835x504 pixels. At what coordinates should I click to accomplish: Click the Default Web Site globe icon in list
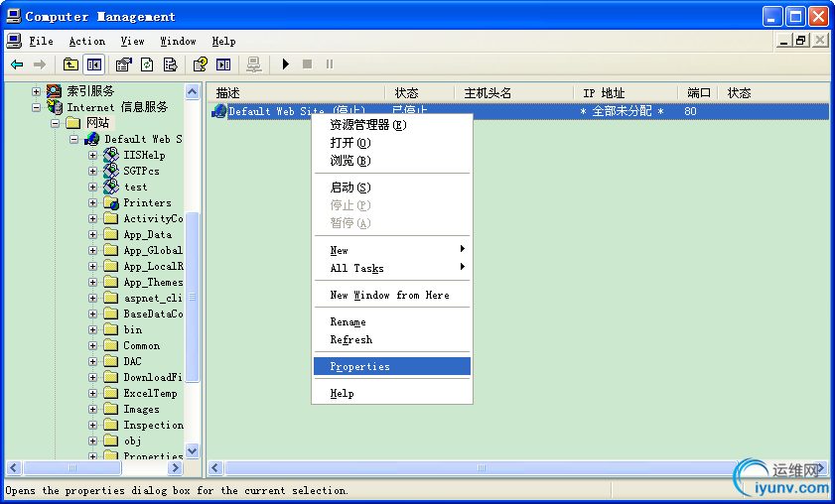tap(218, 111)
